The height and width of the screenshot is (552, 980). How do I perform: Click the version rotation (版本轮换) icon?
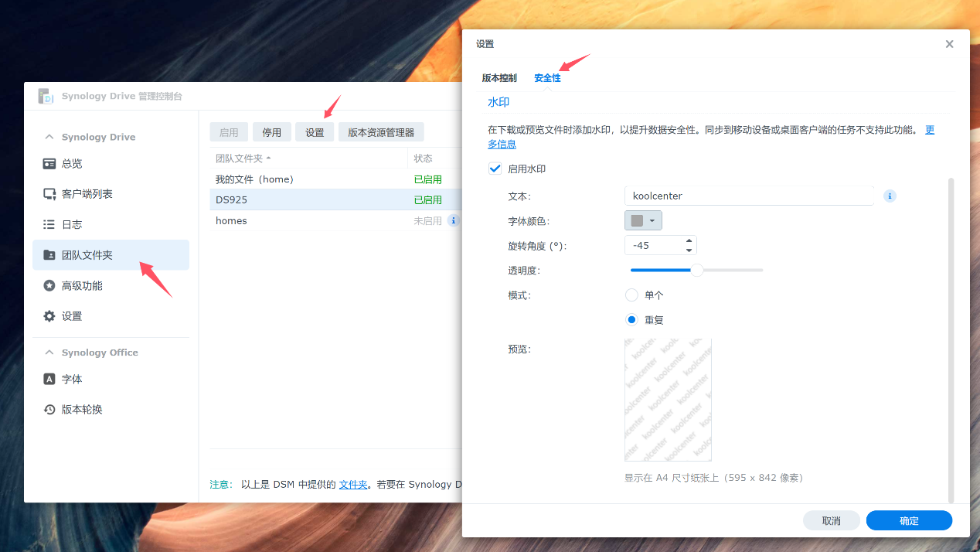pyautogui.click(x=49, y=410)
